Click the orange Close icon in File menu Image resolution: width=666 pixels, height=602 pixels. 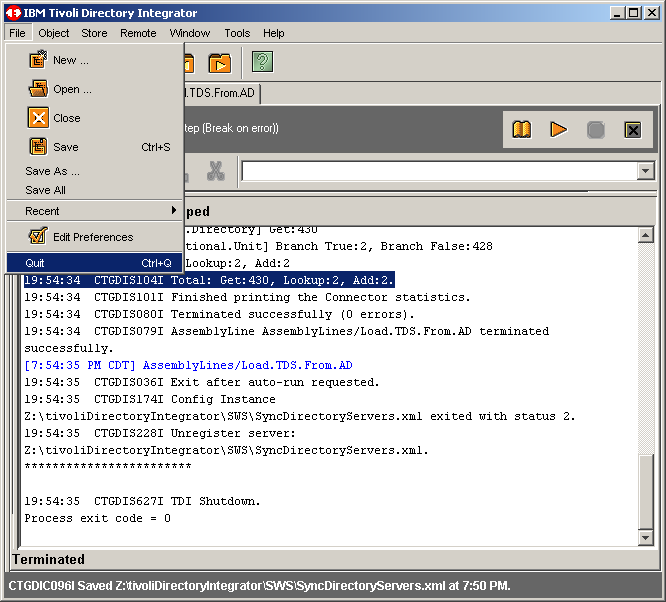(x=38, y=118)
